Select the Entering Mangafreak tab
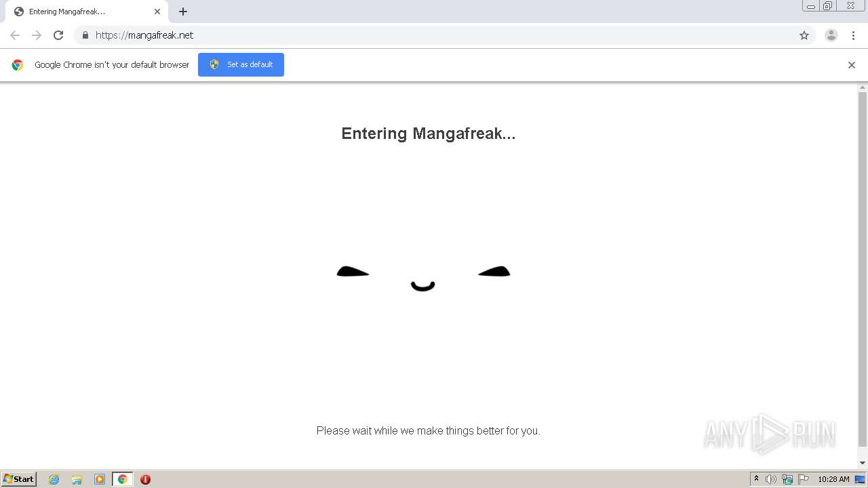Image resolution: width=868 pixels, height=488 pixels. click(x=86, y=12)
